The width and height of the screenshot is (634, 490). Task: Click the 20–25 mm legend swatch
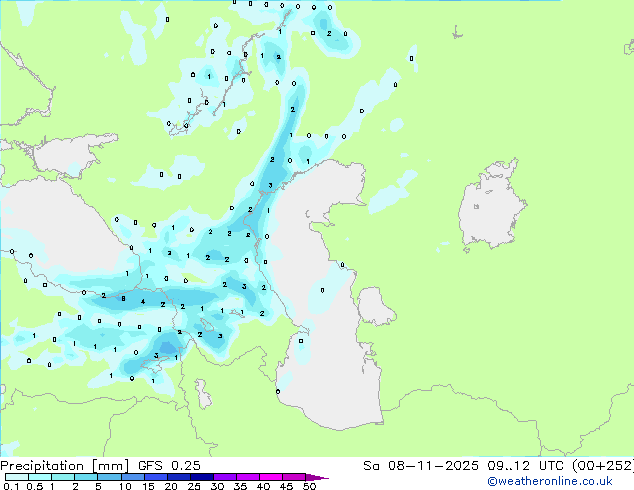178,477
